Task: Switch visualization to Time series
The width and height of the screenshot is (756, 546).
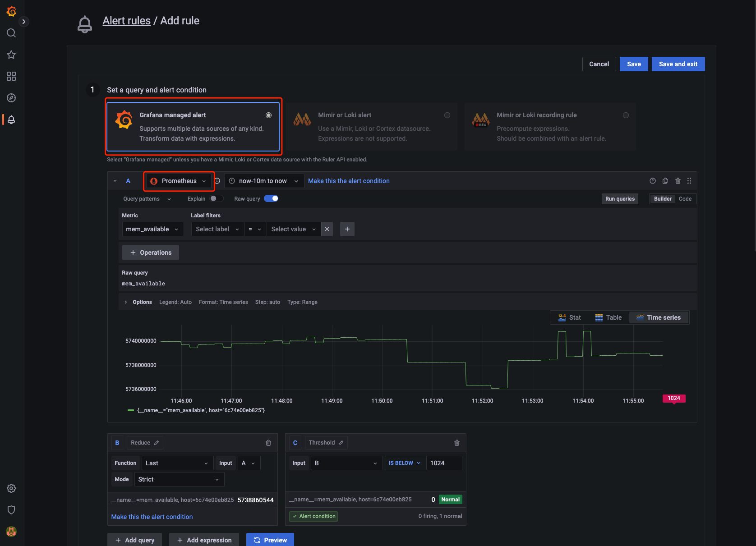Action: coord(659,317)
